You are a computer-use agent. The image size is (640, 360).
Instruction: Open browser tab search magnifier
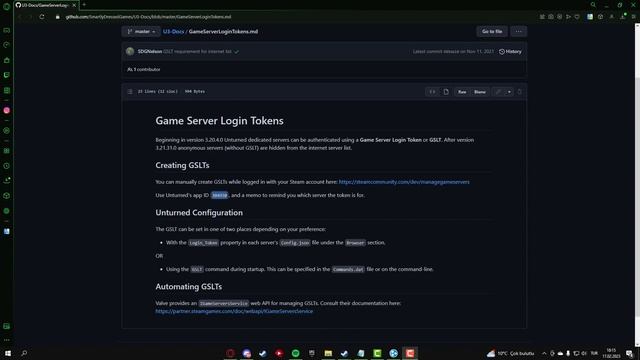[x=593, y=5]
